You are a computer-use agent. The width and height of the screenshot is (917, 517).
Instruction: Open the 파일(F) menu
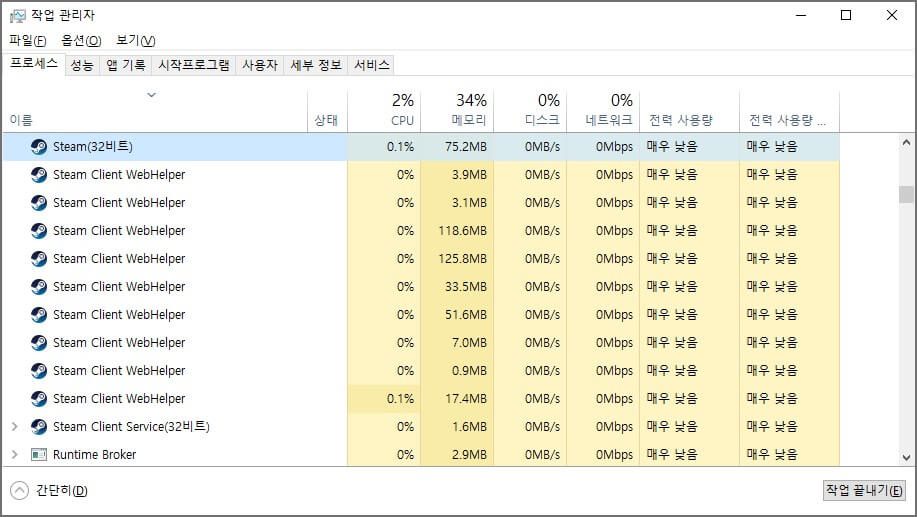(27, 40)
